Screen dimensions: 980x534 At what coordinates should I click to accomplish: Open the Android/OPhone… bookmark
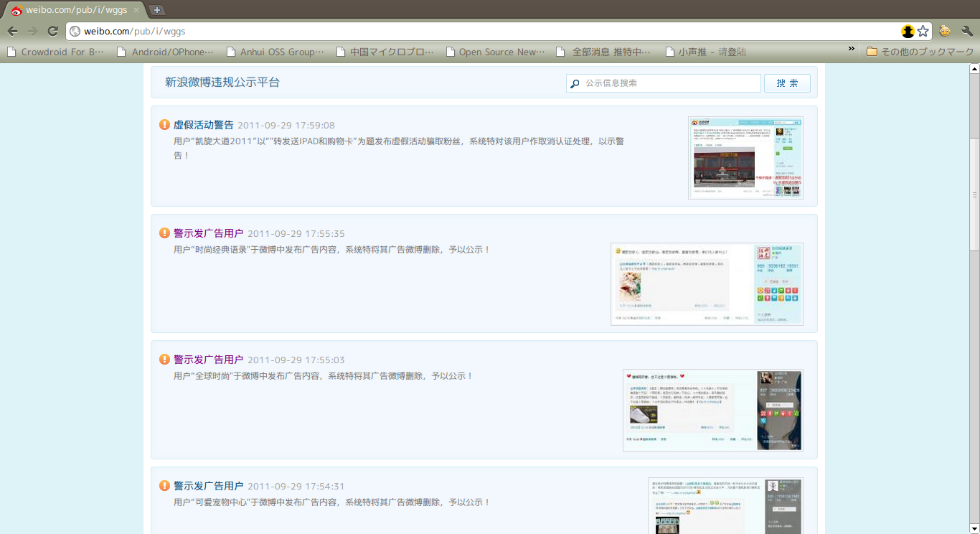166,52
